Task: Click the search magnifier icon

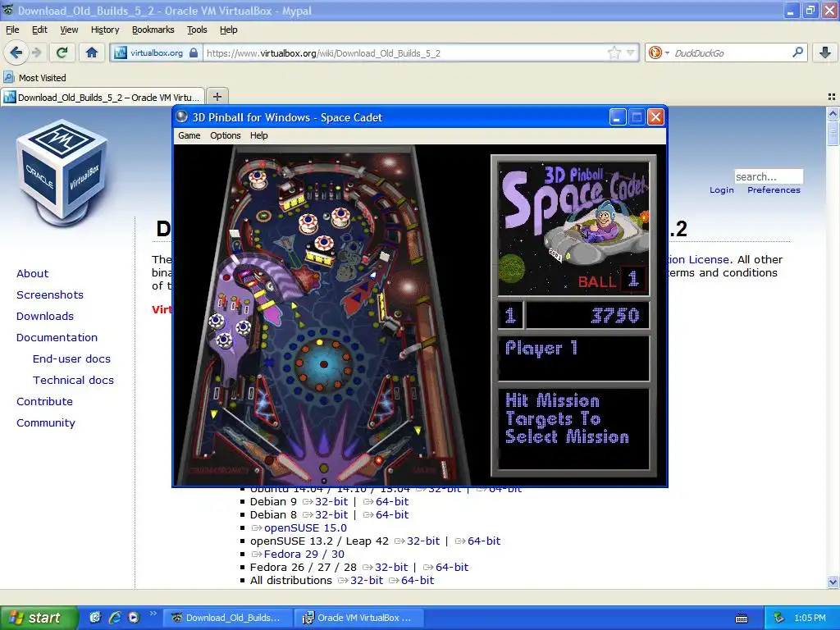Action: point(797,52)
